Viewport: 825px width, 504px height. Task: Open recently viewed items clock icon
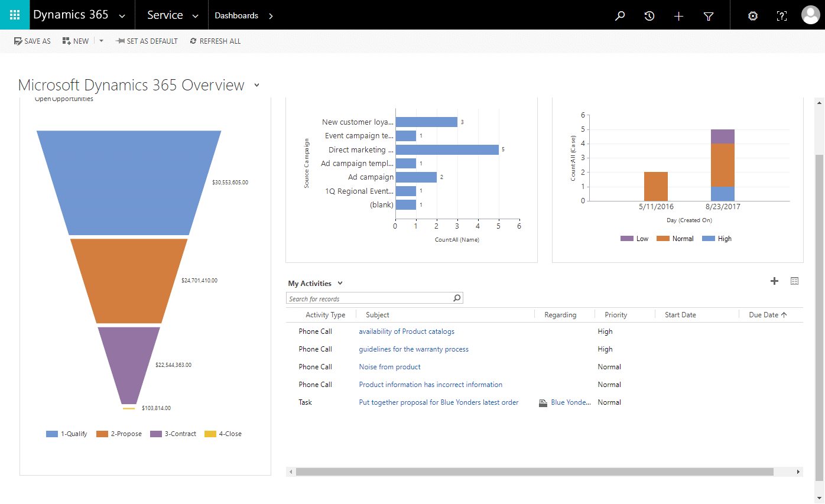click(649, 16)
